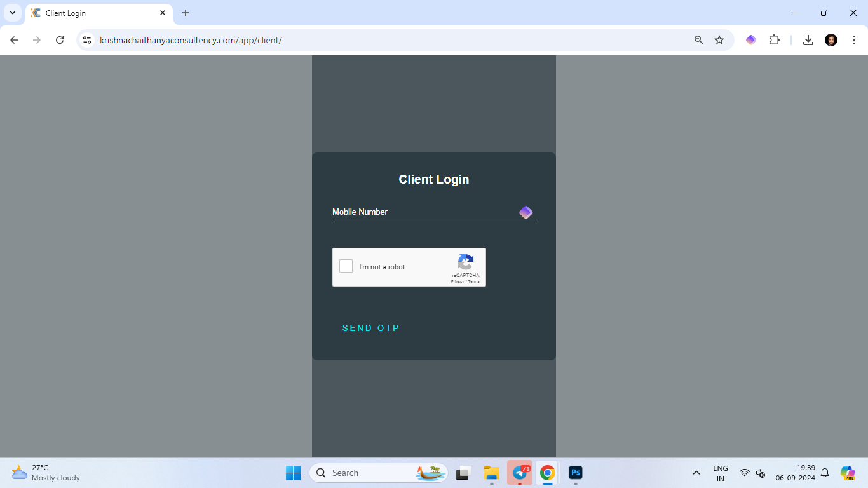Open the Copilot preview icon
868x488 pixels.
click(x=848, y=473)
